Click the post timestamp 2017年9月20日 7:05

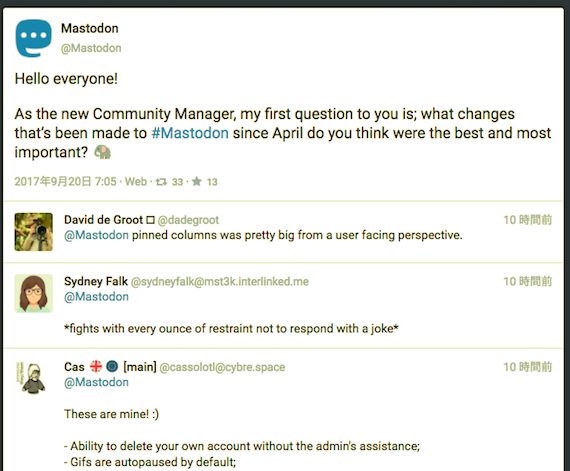point(65,181)
